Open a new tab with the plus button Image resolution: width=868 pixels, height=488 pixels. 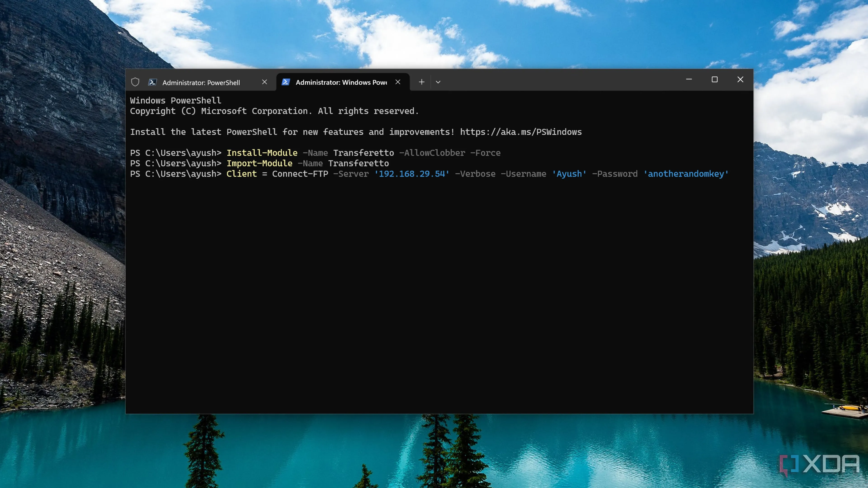(422, 82)
